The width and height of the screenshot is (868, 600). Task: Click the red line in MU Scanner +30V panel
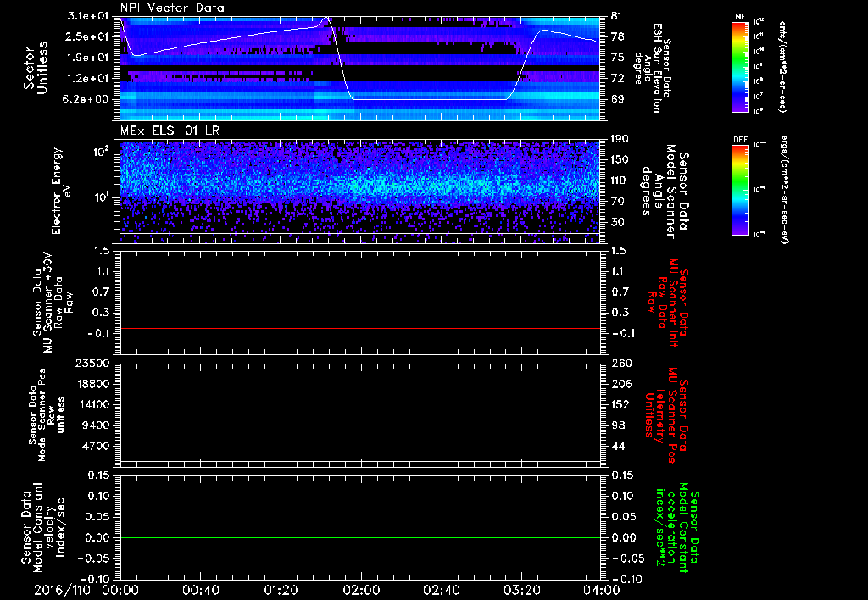[x=359, y=328]
